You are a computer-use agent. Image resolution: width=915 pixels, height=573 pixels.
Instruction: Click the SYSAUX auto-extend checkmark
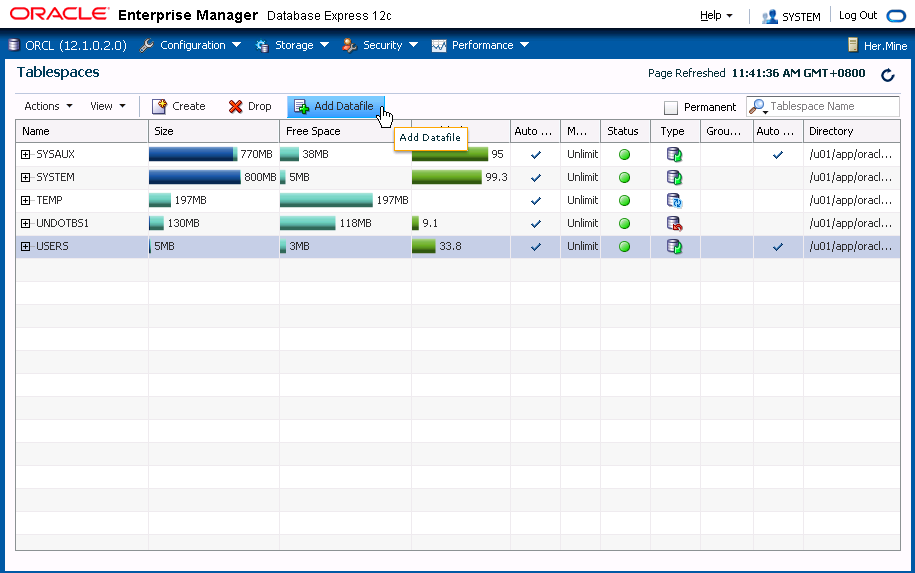coord(536,155)
